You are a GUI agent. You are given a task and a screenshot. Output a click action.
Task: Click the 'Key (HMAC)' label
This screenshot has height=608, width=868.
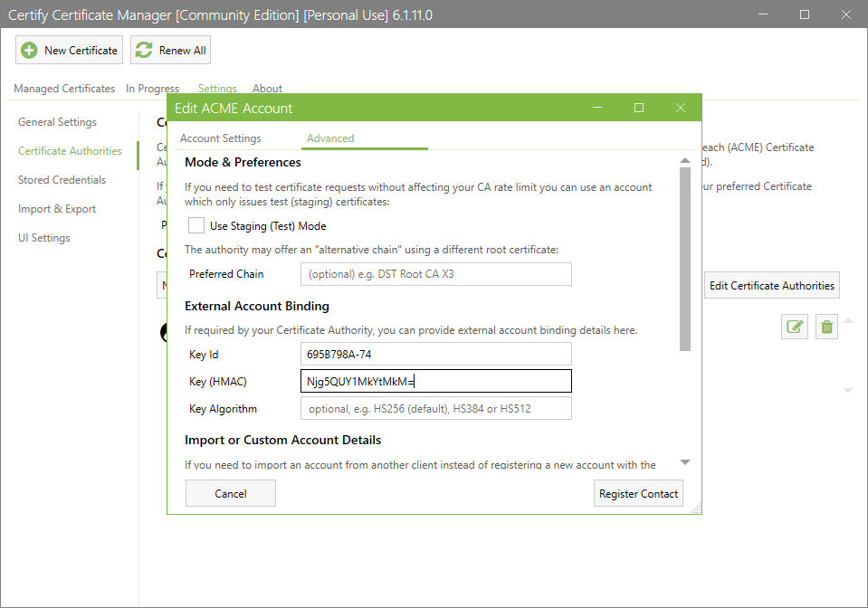218,381
